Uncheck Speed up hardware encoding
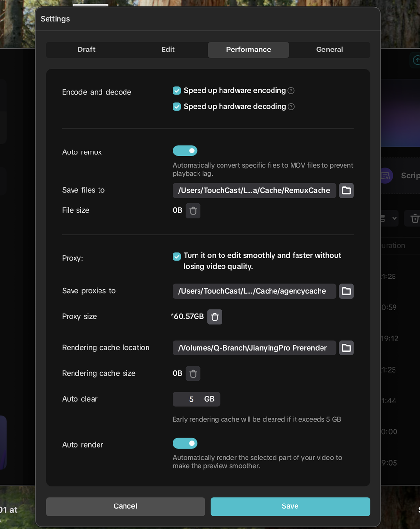 (177, 90)
